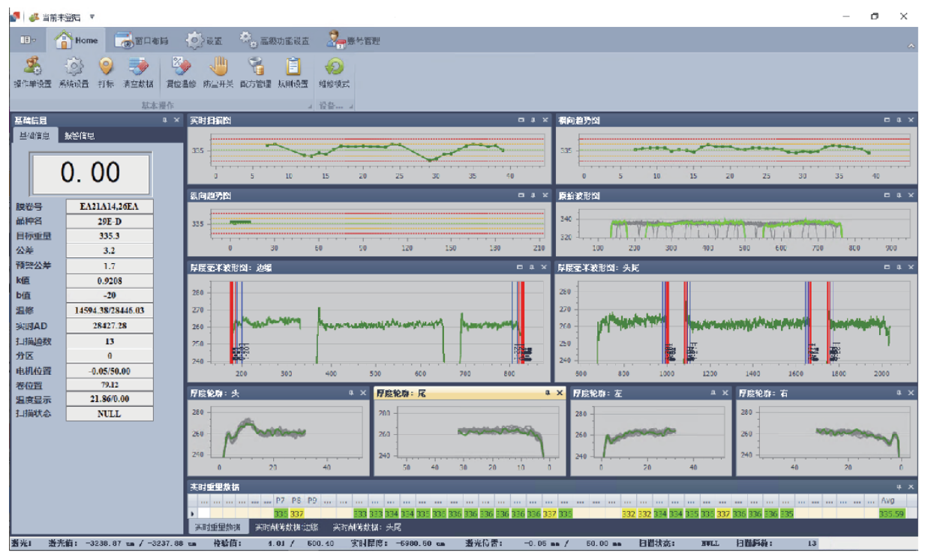Click the 打标 location pin icon

coord(106,67)
